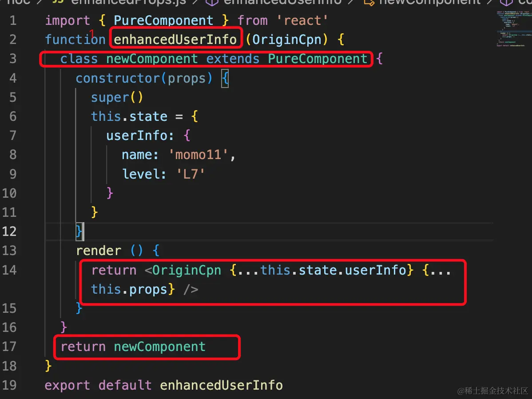Click the 'render' method name
This screenshot has height=399, width=532.
pyautogui.click(x=99, y=251)
